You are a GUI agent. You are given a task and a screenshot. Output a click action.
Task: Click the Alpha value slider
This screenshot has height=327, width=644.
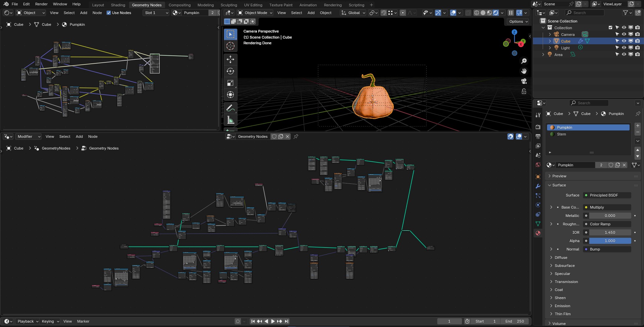609,241
